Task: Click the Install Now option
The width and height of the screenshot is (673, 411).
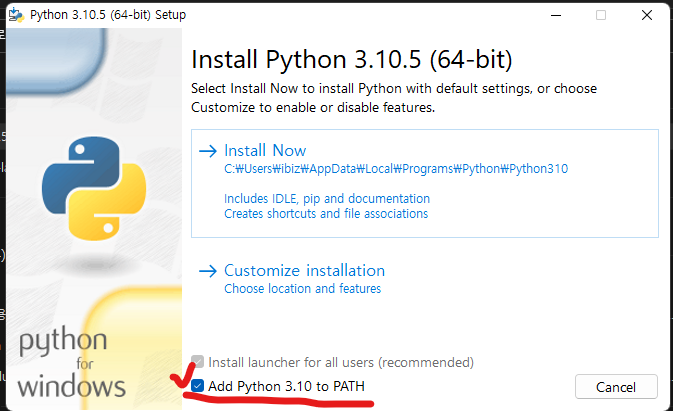Action: coord(424,183)
